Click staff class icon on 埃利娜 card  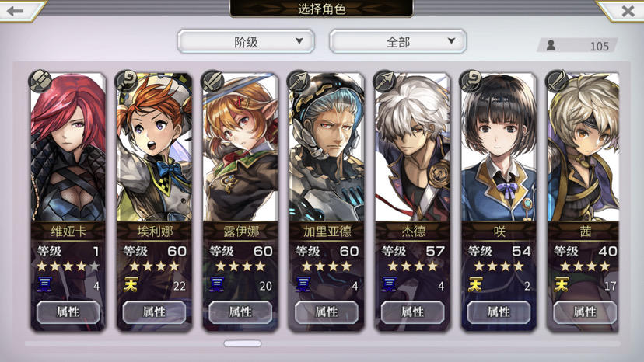126,81
